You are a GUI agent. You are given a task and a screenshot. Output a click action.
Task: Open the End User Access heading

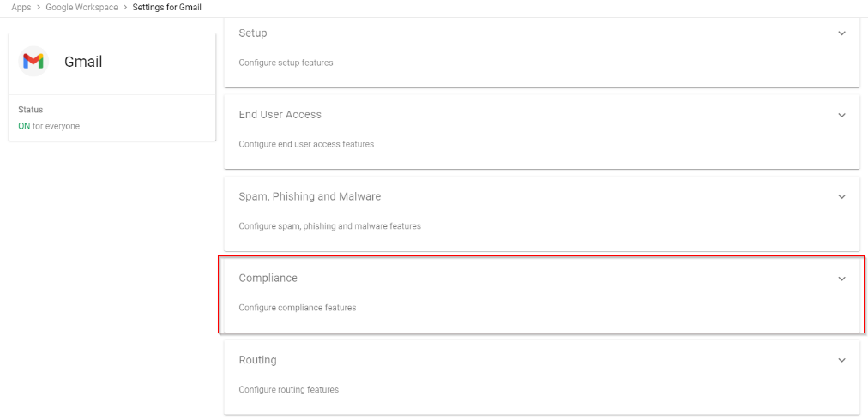click(280, 114)
